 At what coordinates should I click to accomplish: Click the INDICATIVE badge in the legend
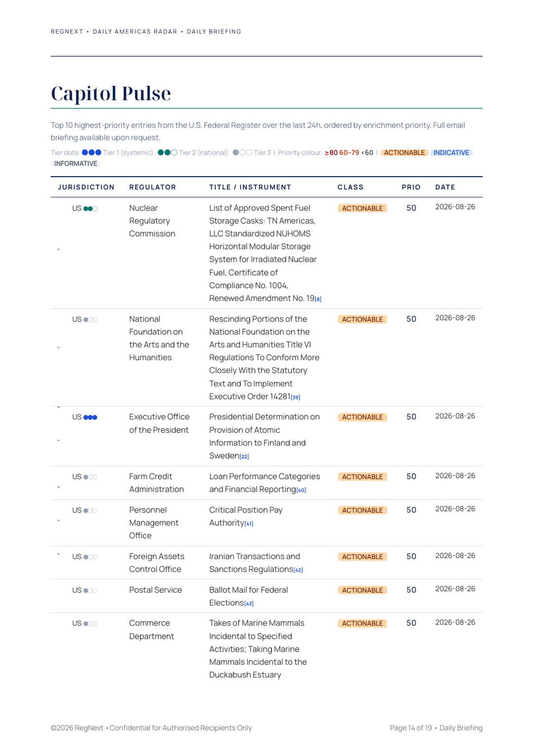(x=451, y=152)
